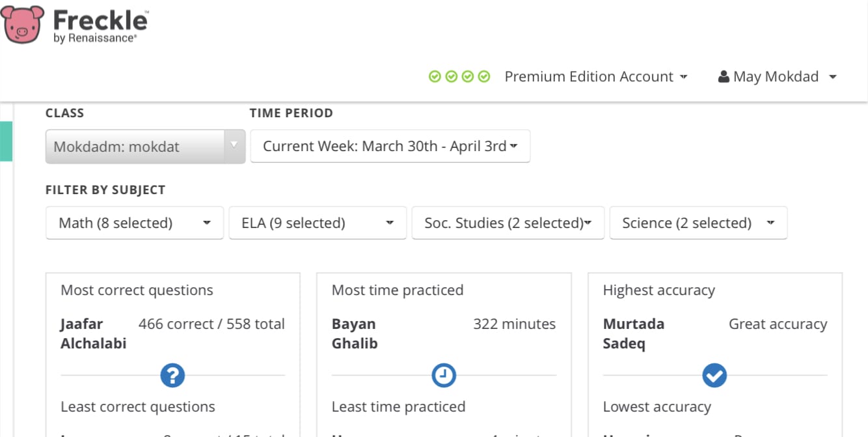
Task: Expand the Soc. Studies (2 selected) filter
Action: (508, 223)
